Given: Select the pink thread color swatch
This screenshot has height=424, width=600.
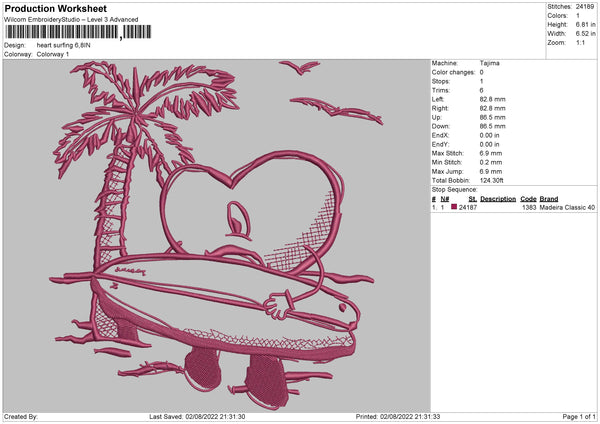Looking at the screenshot, I should [454, 207].
